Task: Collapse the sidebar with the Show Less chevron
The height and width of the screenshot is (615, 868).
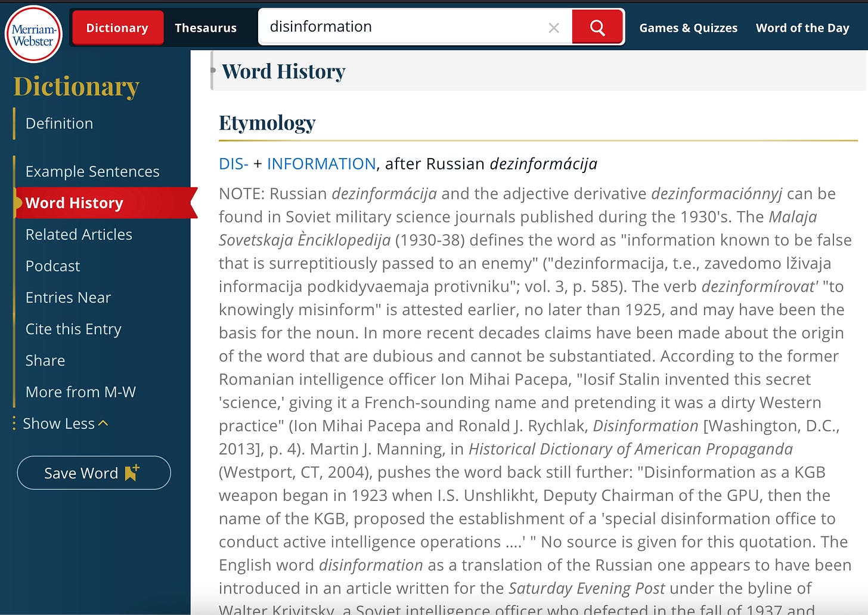Action: point(103,423)
